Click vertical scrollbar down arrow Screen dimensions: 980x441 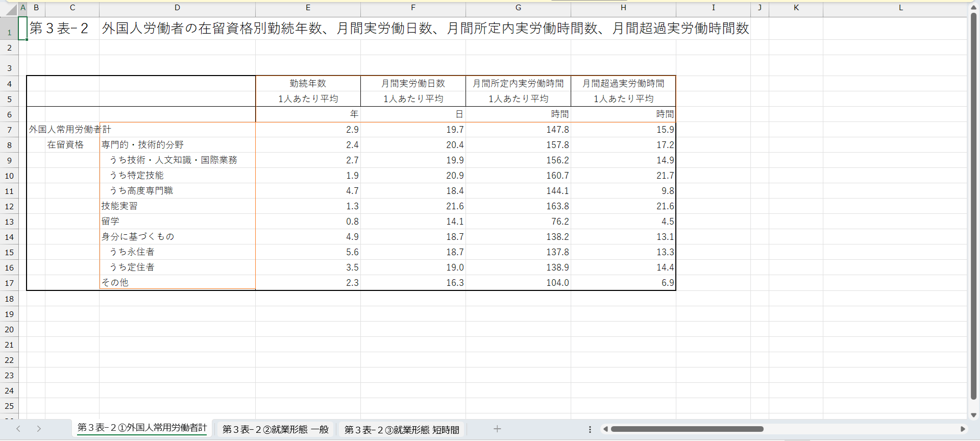pos(973,415)
